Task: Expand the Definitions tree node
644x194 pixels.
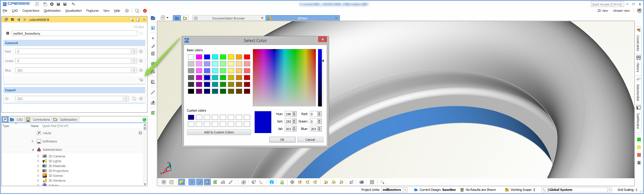Action: [33, 141]
